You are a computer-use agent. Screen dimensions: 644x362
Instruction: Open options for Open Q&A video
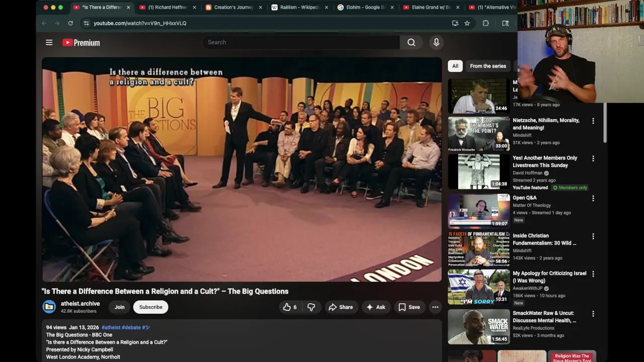click(593, 198)
